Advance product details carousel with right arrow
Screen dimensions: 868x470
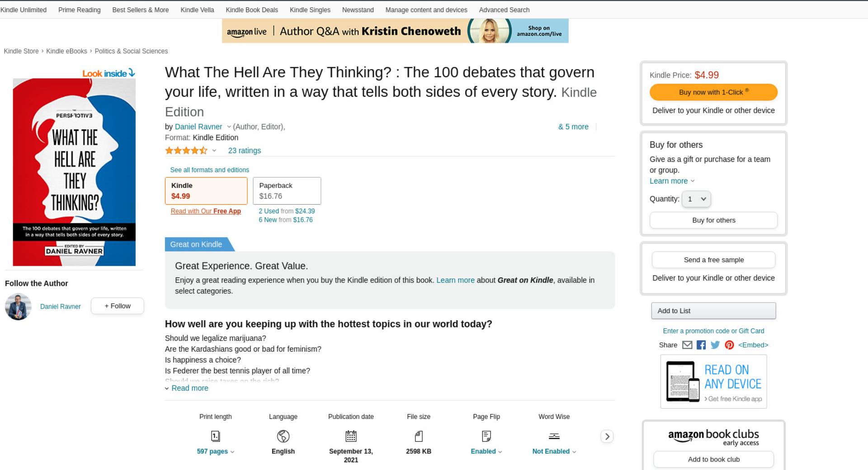pyautogui.click(x=607, y=436)
